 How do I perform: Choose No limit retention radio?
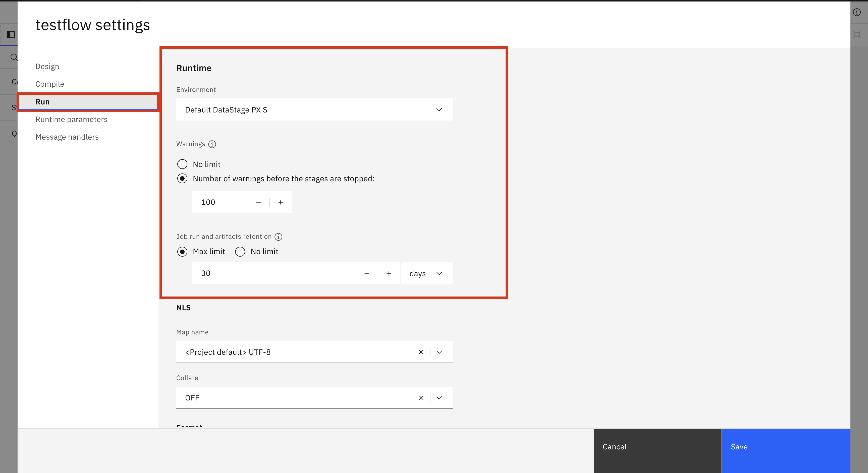(x=240, y=252)
